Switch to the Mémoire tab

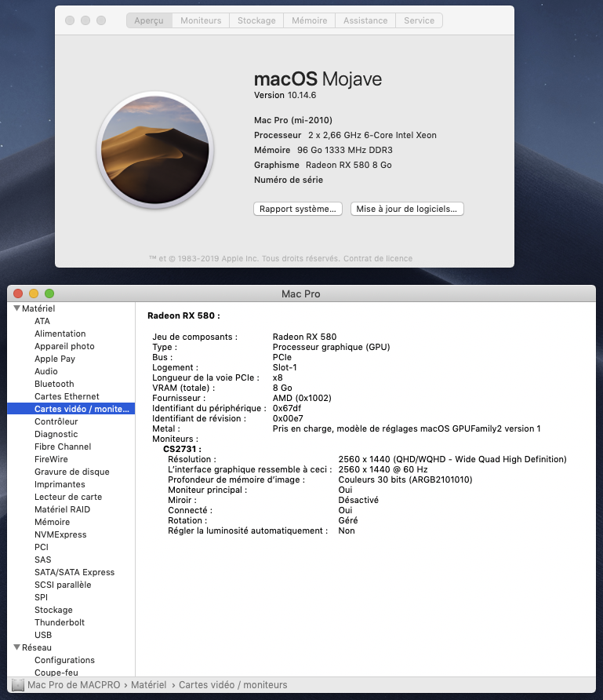pos(309,20)
